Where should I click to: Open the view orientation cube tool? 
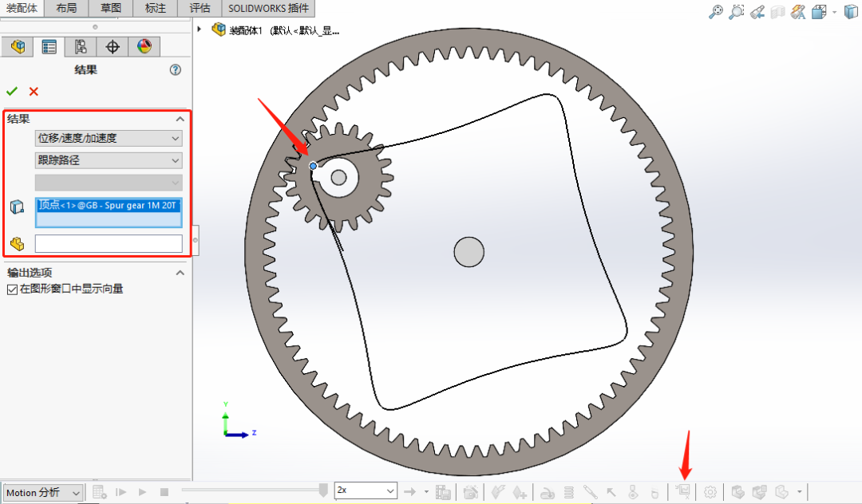pos(820,12)
